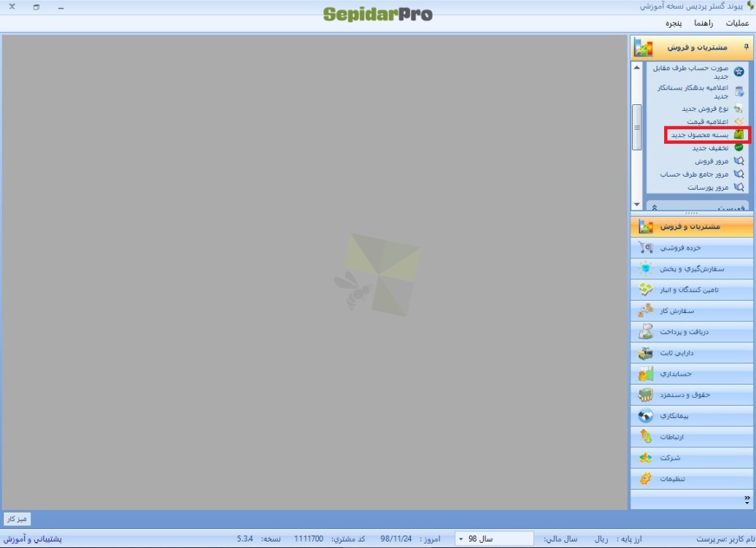This screenshot has height=548, width=756.
Task: Click the pin icon on the panel header
Action: [747, 47]
